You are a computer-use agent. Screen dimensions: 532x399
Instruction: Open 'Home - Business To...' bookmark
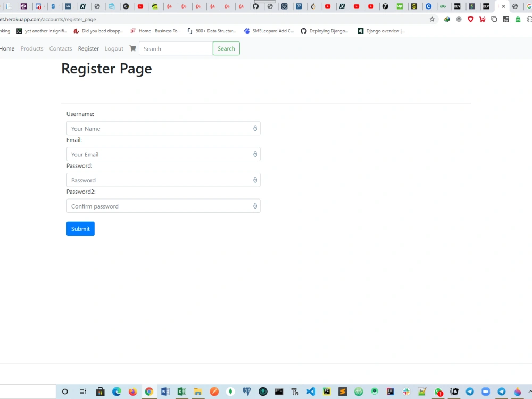(x=155, y=31)
